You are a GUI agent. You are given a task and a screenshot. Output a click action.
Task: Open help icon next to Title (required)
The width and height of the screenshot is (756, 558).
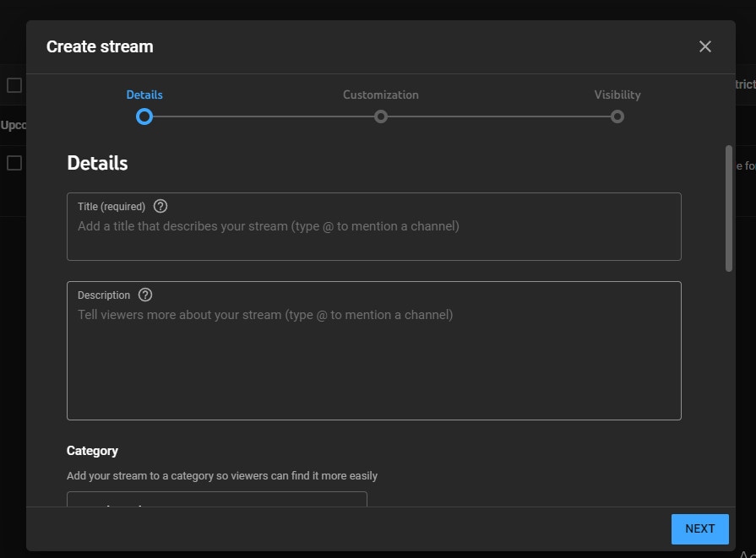click(x=160, y=206)
